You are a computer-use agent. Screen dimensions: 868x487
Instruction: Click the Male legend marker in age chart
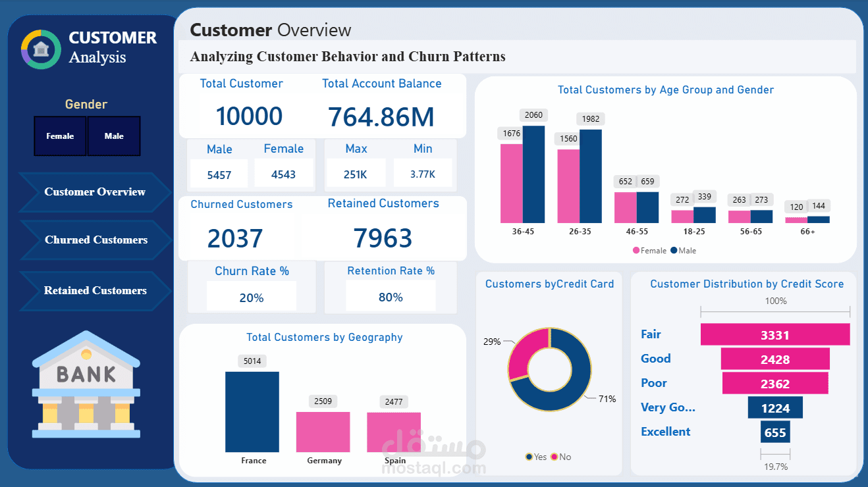[x=674, y=251]
